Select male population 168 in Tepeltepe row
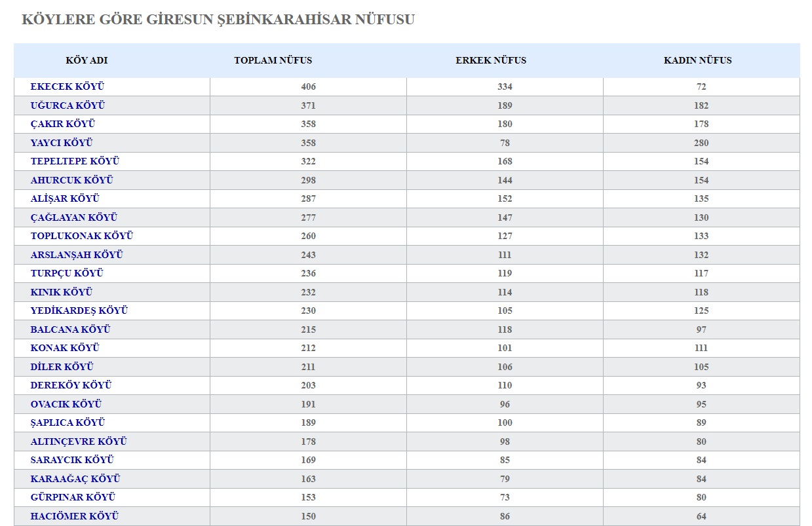812x526 pixels. click(x=505, y=161)
